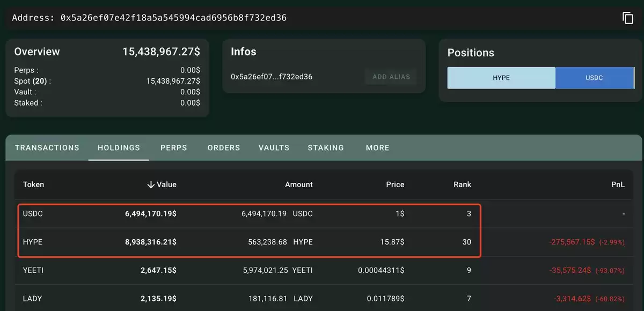Copy the wallet address with copy icon
The image size is (644, 311).
(x=628, y=18)
